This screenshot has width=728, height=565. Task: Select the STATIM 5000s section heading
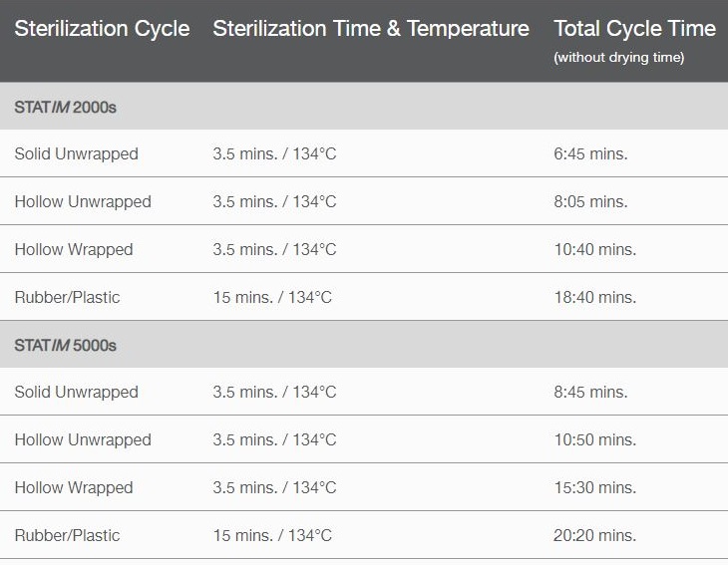[x=66, y=345]
